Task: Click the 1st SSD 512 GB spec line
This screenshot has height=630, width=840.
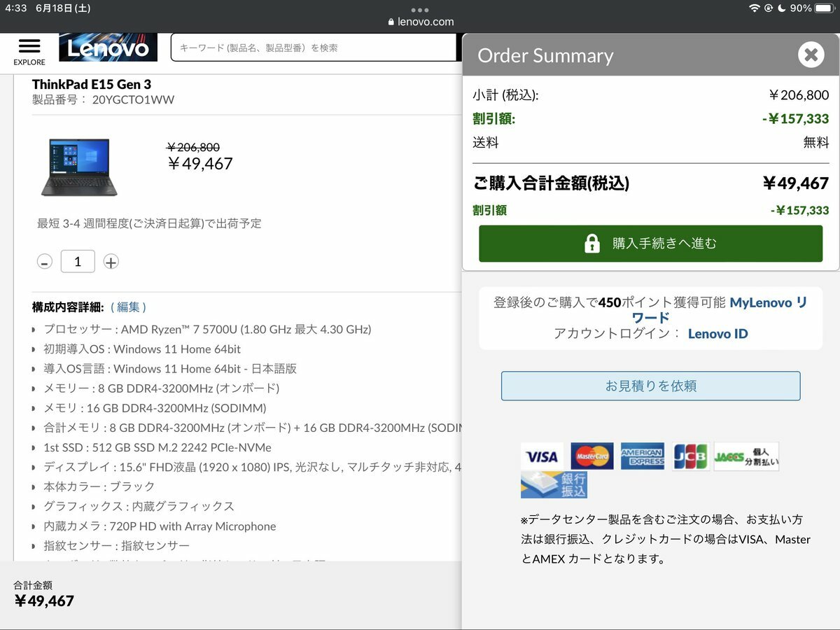Action: 157,447
